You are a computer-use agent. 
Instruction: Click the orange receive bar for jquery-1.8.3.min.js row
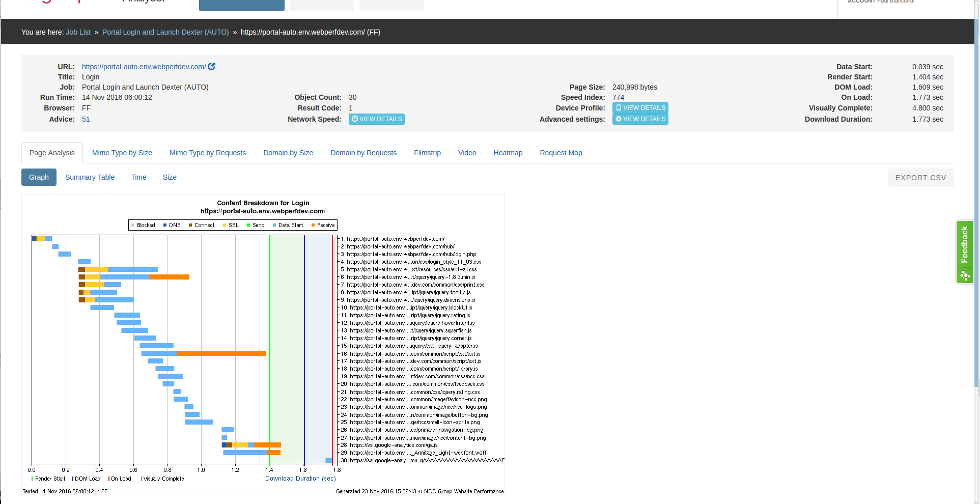[169, 277]
